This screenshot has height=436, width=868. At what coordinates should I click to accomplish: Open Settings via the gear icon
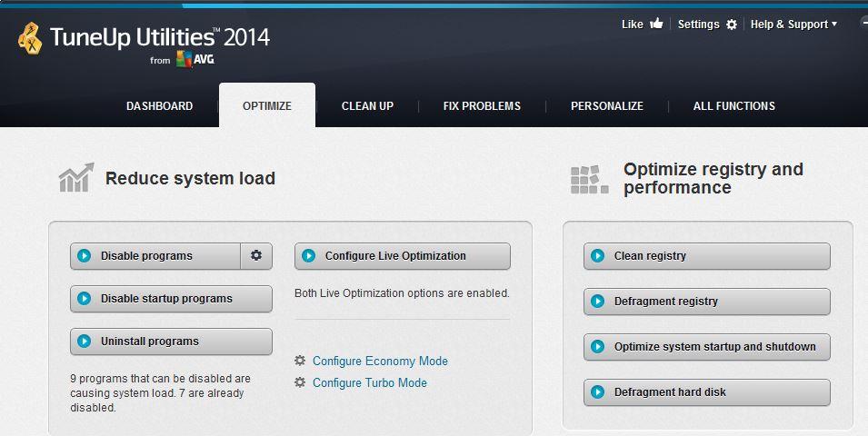pyautogui.click(x=732, y=25)
